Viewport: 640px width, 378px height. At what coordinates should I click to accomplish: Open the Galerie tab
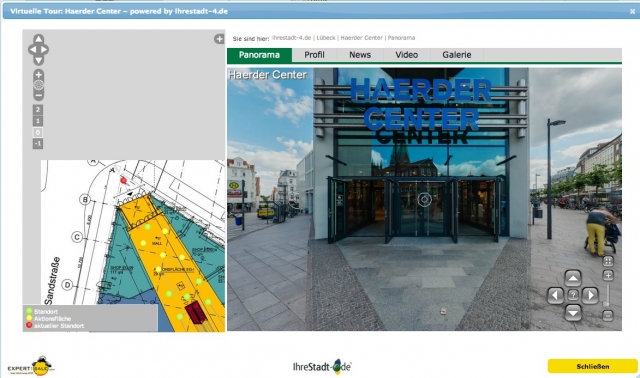[457, 55]
